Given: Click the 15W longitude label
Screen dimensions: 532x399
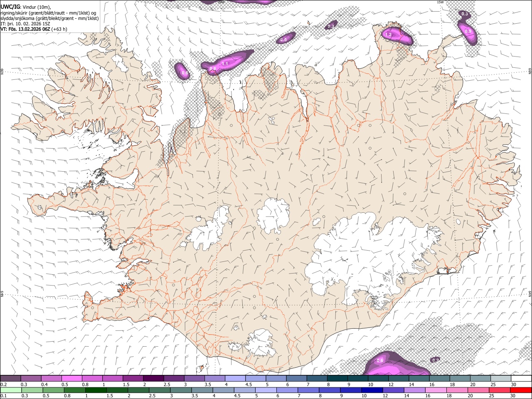Looking at the screenshot, I should (440, 2).
